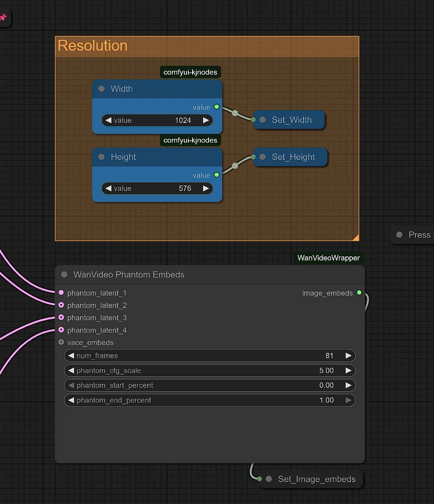Increase phantom_cfg_scale with right arrow
The image size is (434, 504).
tap(348, 370)
